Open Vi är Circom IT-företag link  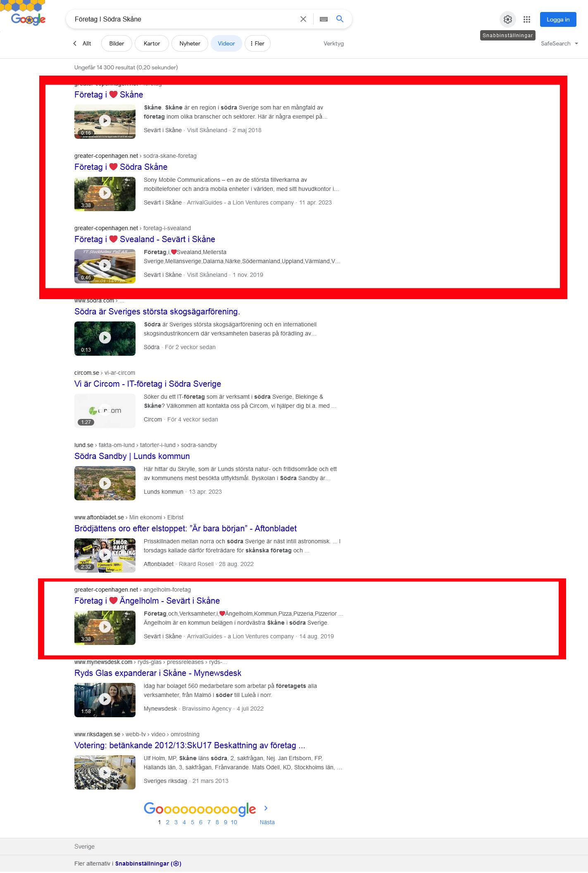(148, 384)
